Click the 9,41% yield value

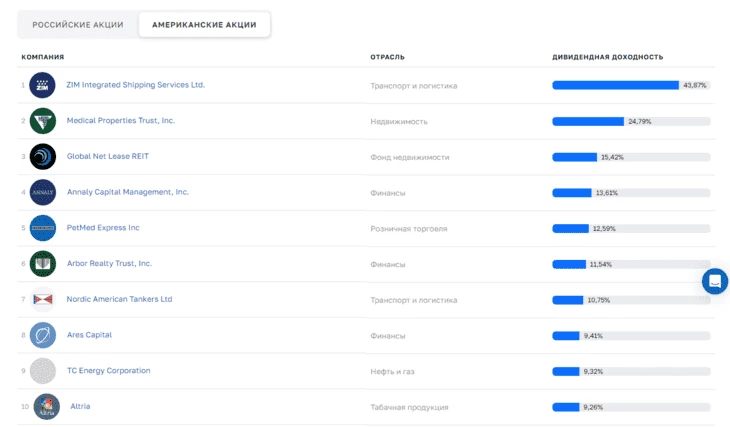[x=593, y=336]
